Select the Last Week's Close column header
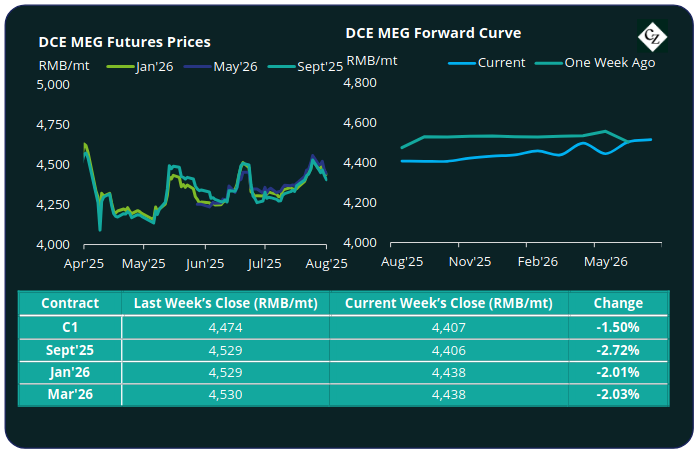The height and width of the screenshot is (454, 697). point(225,302)
